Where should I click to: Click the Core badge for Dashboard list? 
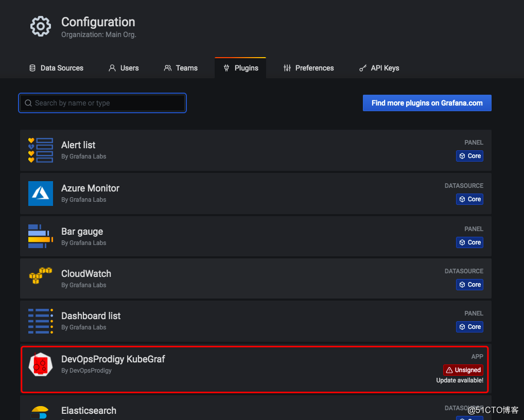[x=469, y=327]
